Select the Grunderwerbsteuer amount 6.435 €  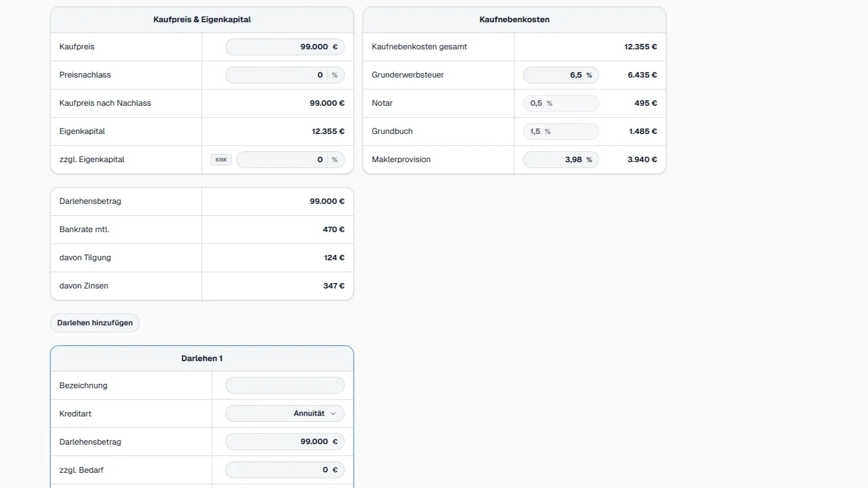pos(642,75)
